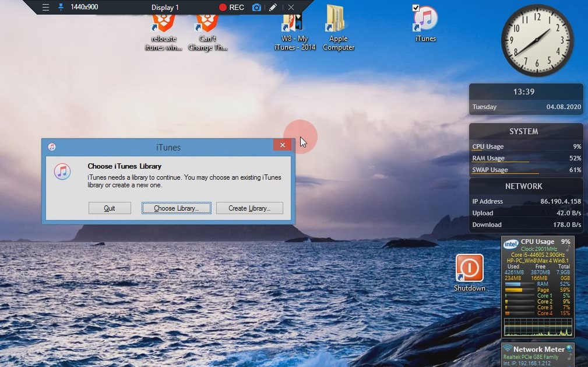Click the RAM Usage 52% row
This screenshot has height=367, width=588.
[x=526, y=158]
